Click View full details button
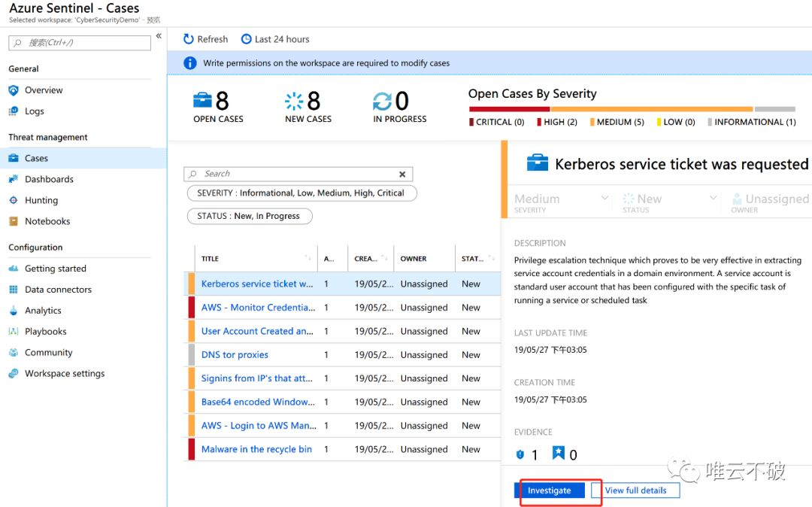 (635, 490)
